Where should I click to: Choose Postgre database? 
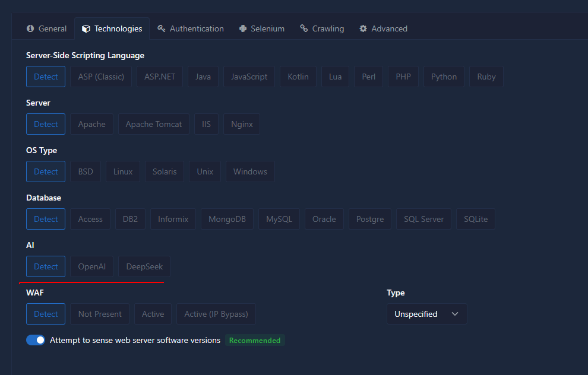coord(370,219)
